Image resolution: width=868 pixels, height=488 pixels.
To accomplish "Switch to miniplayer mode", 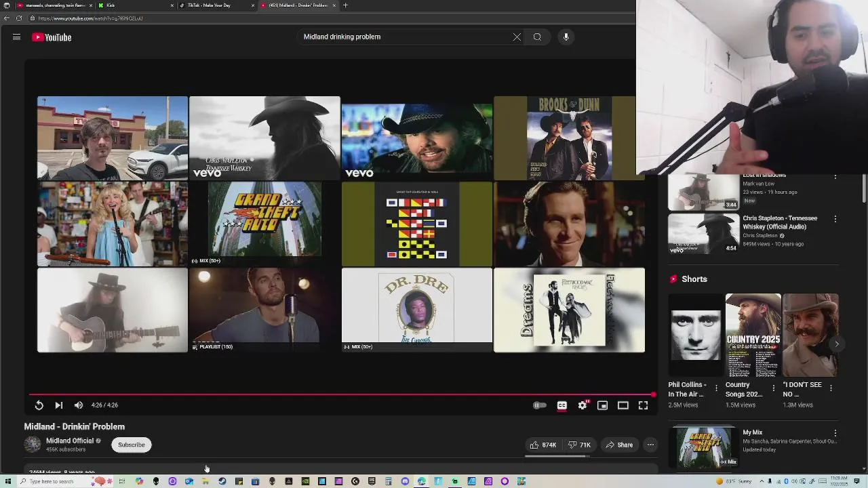I will [x=602, y=405].
